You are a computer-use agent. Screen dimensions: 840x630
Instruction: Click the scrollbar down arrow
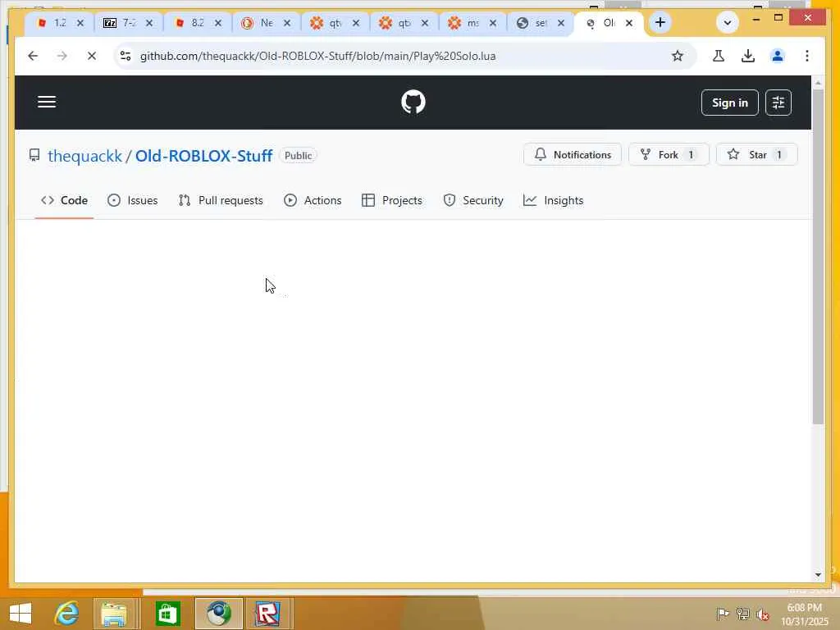tap(818, 575)
